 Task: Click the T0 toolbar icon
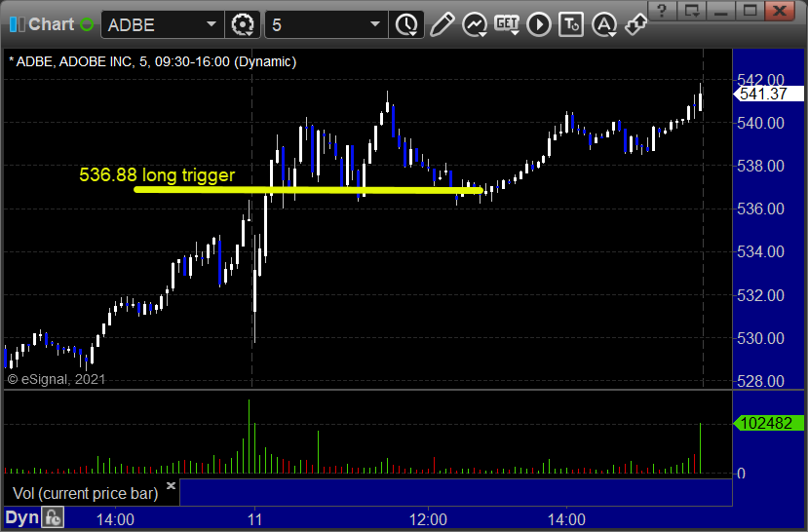(x=571, y=24)
